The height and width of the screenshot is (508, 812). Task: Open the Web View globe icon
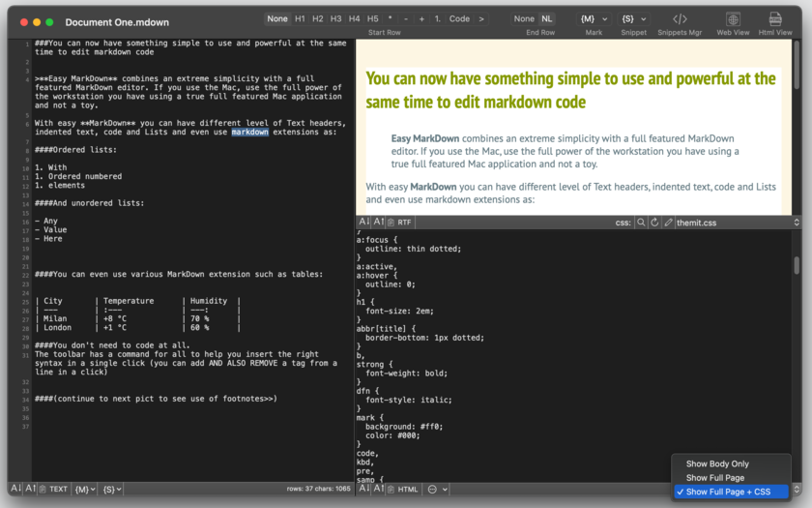tap(733, 19)
